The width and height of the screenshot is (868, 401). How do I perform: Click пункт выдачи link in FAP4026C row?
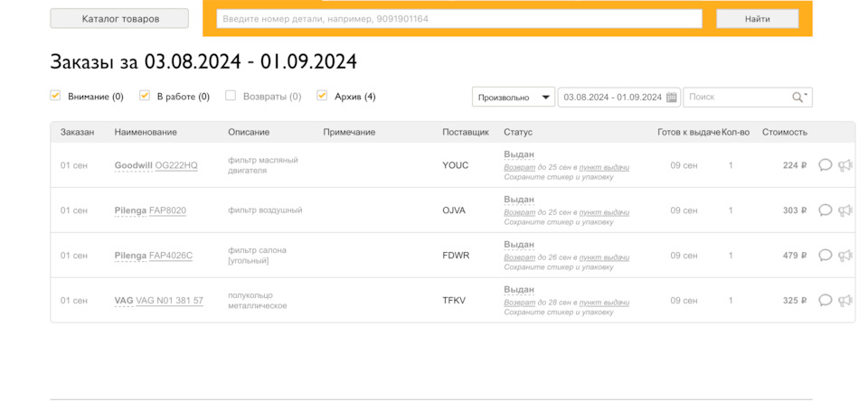click(604, 257)
